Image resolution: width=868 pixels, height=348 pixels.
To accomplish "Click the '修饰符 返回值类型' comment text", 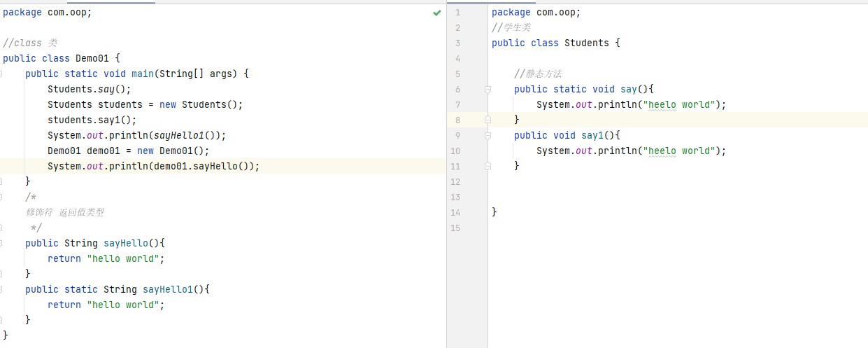I will pyautogui.click(x=65, y=212).
